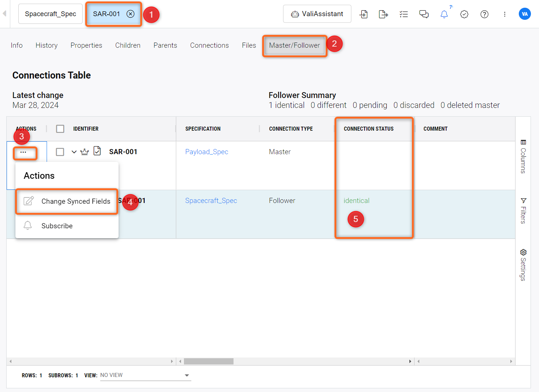Click the right arrow of the rightmost horizontal scrollbar
Screen dimensions: 539x392
(511, 362)
